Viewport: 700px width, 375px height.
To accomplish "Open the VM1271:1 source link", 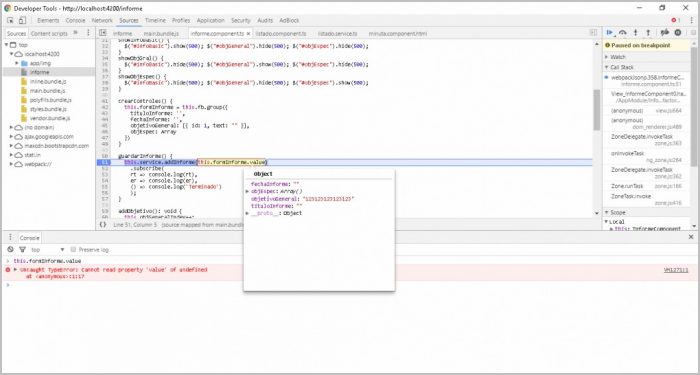I will click(x=676, y=270).
